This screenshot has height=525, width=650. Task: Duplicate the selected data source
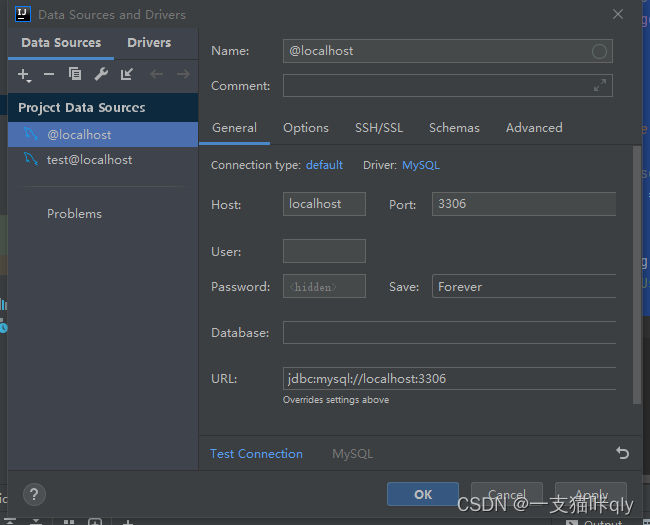click(x=75, y=74)
